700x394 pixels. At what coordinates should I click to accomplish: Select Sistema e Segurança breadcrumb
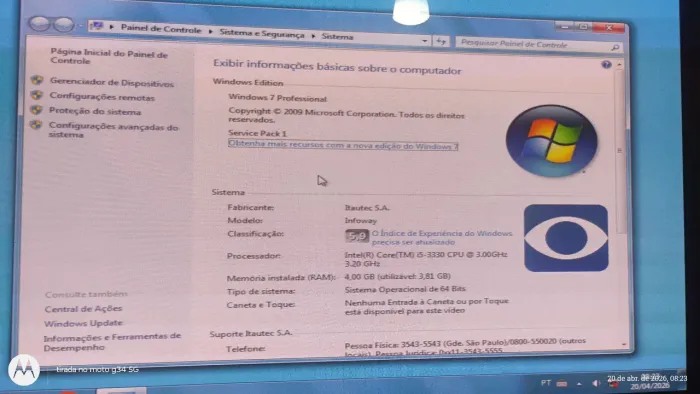pyautogui.click(x=262, y=33)
